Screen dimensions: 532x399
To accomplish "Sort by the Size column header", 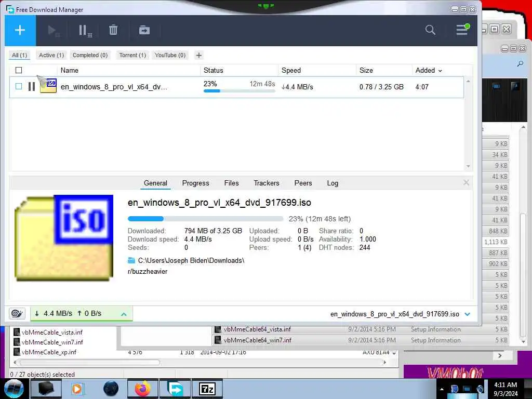I will click(x=366, y=70).
